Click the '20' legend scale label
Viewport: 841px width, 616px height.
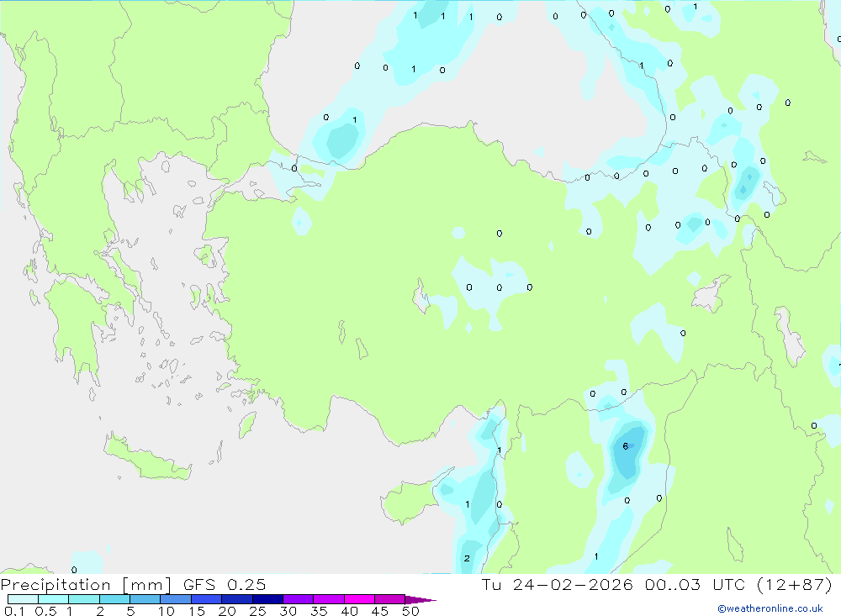tap(227, 611)
